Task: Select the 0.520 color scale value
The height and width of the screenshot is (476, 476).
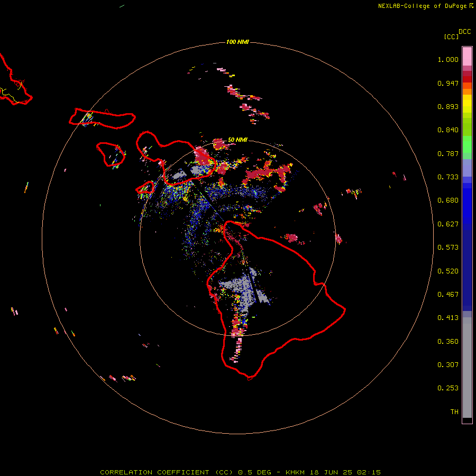Action: [448, 271]
